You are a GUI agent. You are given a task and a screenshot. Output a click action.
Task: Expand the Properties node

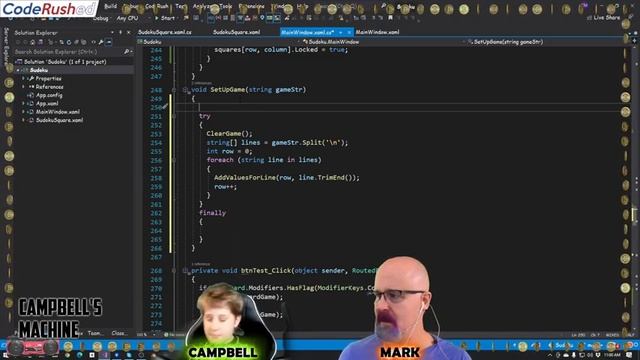pos(24,78)
